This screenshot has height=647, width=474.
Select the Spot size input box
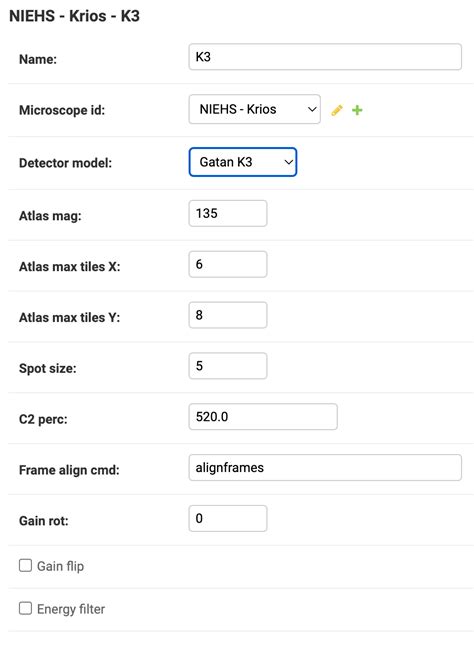click(x=228, y=366)
